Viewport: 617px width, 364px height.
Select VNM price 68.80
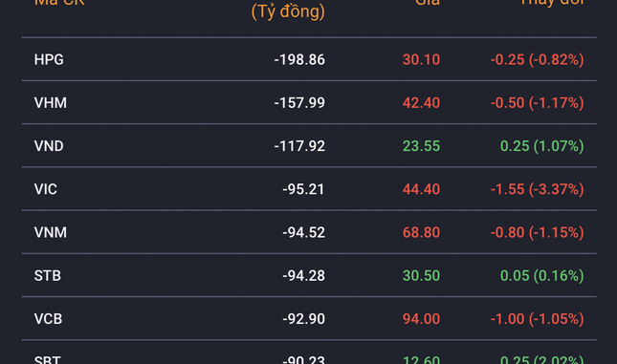pos(421,233)
